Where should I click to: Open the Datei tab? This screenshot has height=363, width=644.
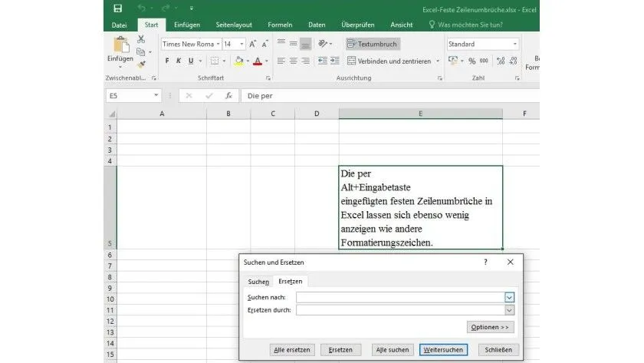tap(119, 25)
